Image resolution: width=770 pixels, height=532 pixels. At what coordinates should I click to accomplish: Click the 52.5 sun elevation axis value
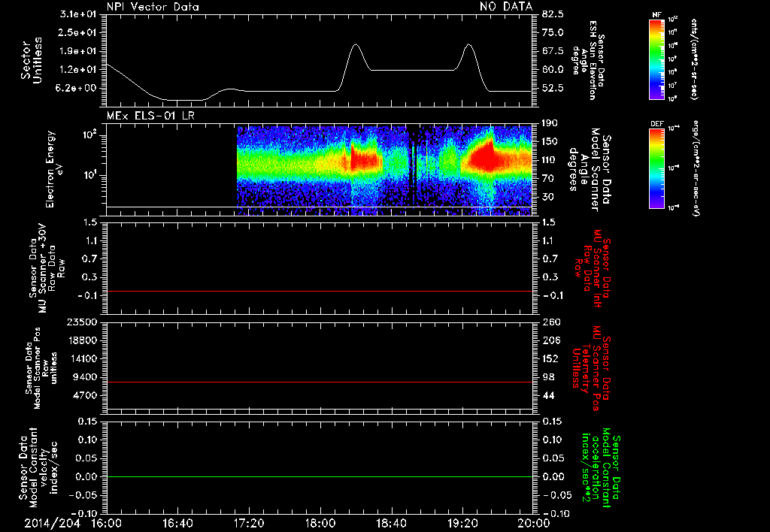click(553, 89)
